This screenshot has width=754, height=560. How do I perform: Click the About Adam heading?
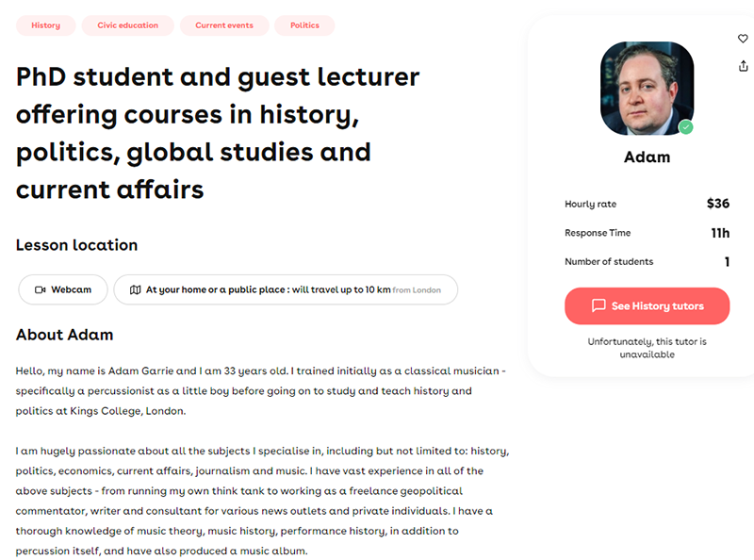pos(64,335)
